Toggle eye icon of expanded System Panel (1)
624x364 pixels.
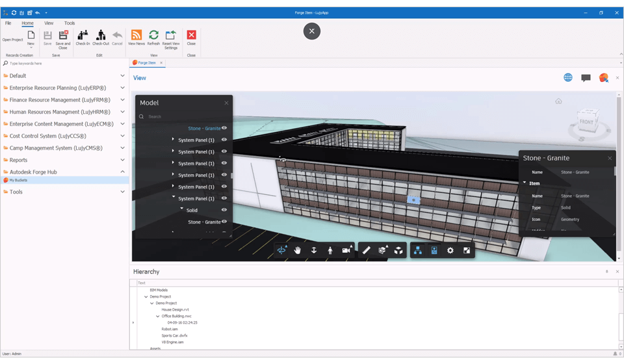coord(224,198)
